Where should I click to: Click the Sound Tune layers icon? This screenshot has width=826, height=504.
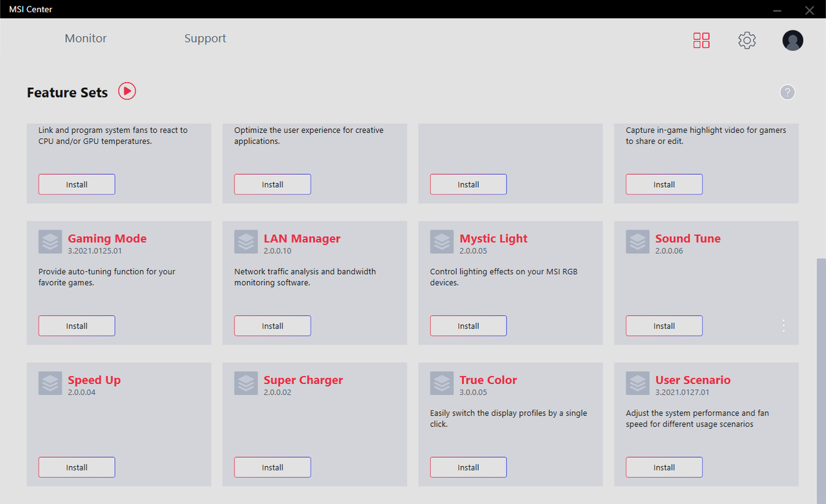click(x=638, y=242)
